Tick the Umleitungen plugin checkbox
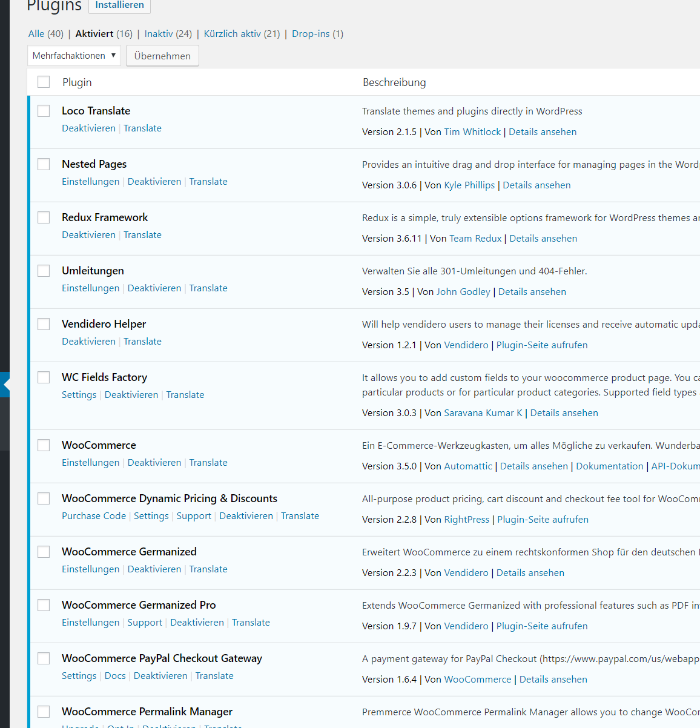The width and height of the screenshot is (700, 728). 44,271
